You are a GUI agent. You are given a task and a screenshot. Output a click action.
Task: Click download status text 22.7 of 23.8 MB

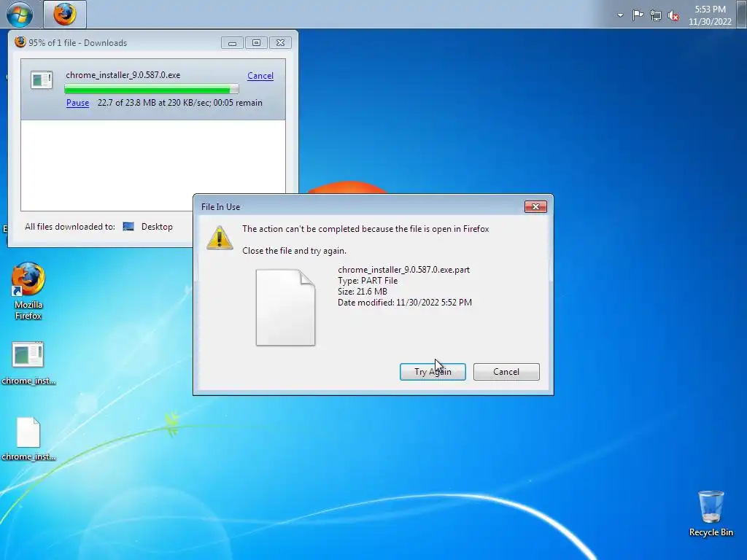pos(179,102)
